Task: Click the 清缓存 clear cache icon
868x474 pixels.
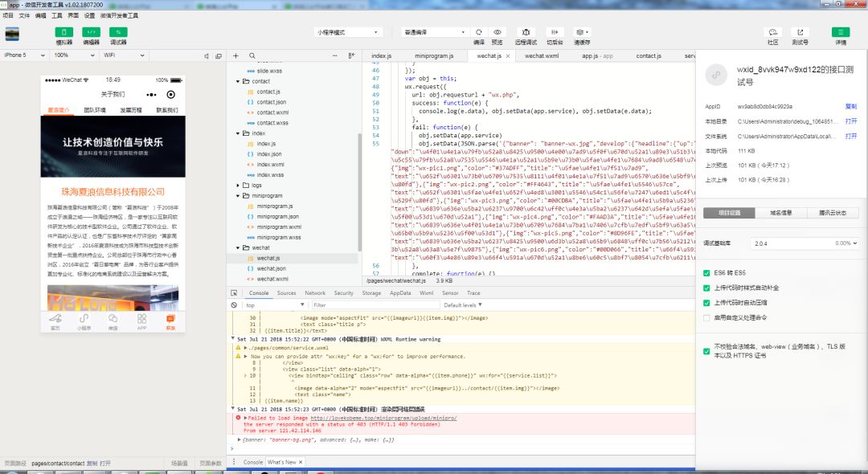Action: [581, 32]
